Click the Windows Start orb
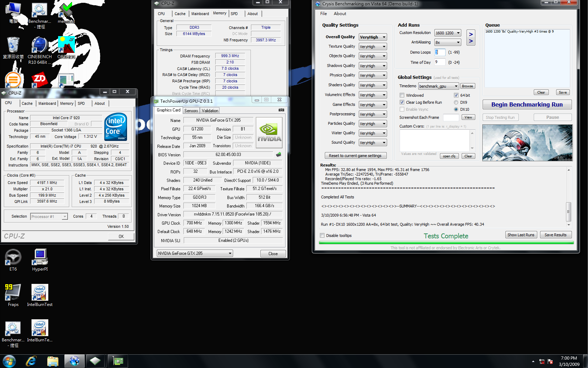The image size is (588, 368). (9, 361)
